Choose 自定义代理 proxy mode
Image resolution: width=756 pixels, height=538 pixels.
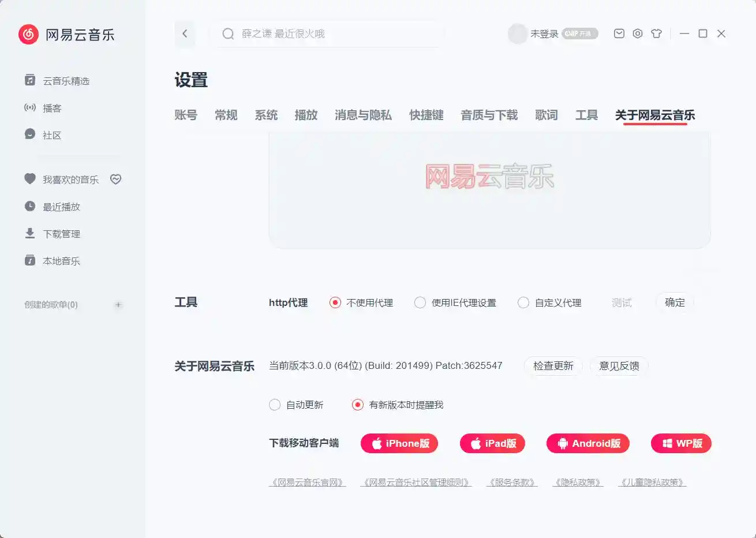pyautogui.click(x=523, y=302)
